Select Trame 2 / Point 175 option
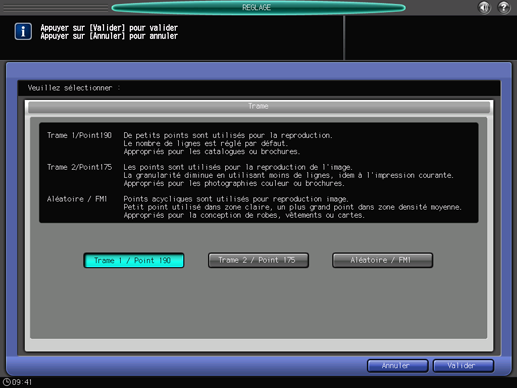The width and height of the screenshot is (517, 388). [x=258, y=260]
